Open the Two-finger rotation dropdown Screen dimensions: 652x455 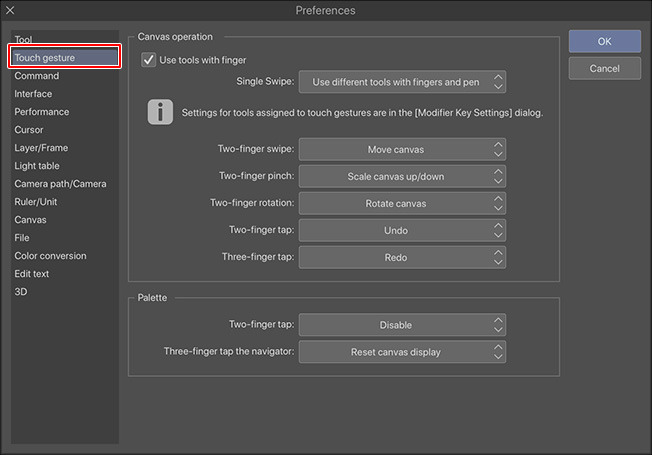coord(402,203)
